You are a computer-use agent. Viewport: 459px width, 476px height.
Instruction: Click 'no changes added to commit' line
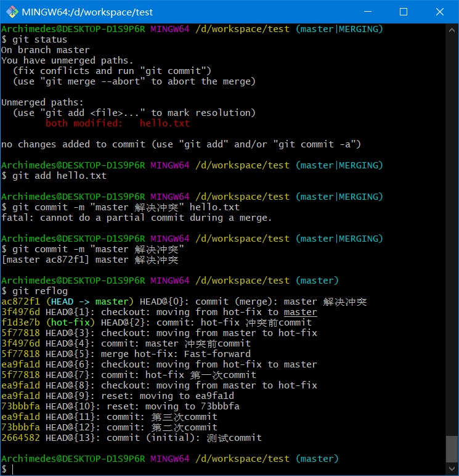click(x=181, y=144)
